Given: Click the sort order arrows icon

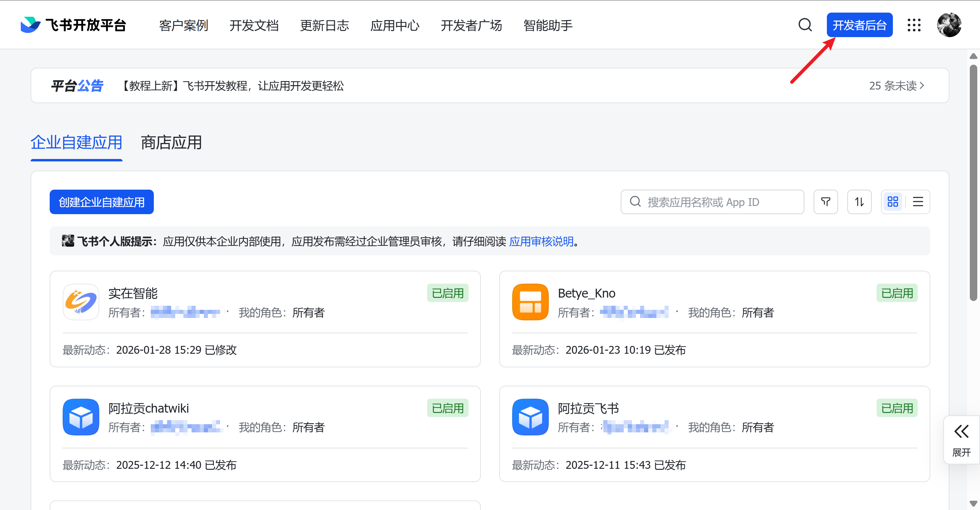Looking at the screenshot, I should pos(859,202).
